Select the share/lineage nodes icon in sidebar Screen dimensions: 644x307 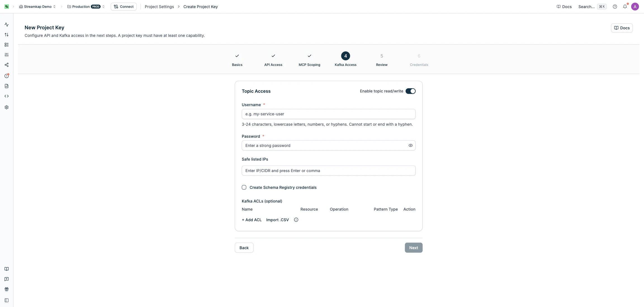pyautogui.click(x=6, y=65)
